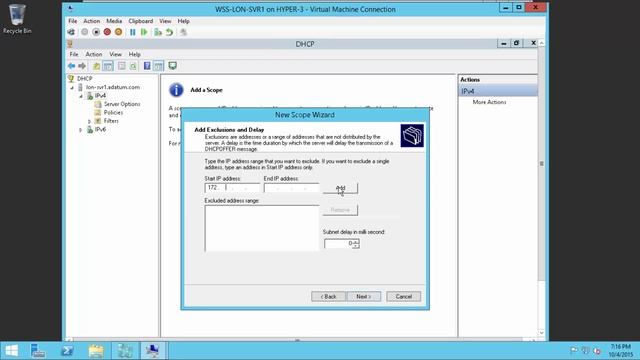Click the Action Center flag tray icon
This screenshot has height=360, width=640.
point(574,350)
